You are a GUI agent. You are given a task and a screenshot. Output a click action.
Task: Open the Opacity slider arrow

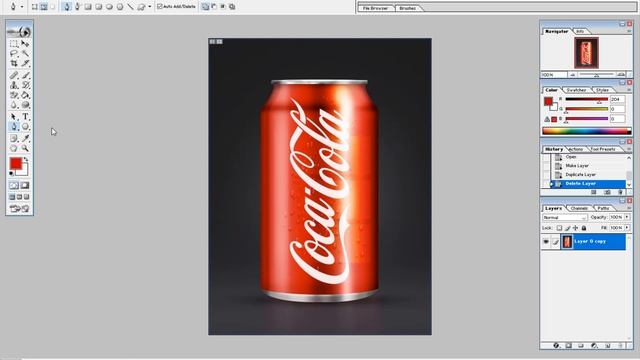coord(627,217)
